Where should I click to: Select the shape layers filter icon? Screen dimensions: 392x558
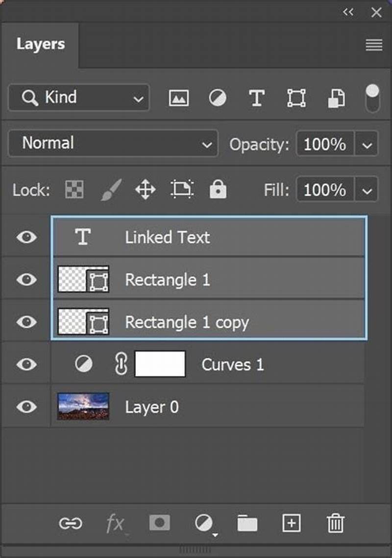pos(296,98)
